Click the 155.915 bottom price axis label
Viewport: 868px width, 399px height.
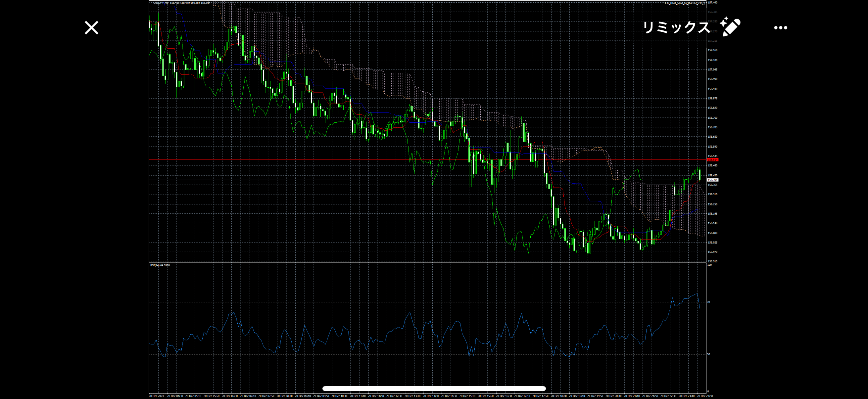(712, 261)
